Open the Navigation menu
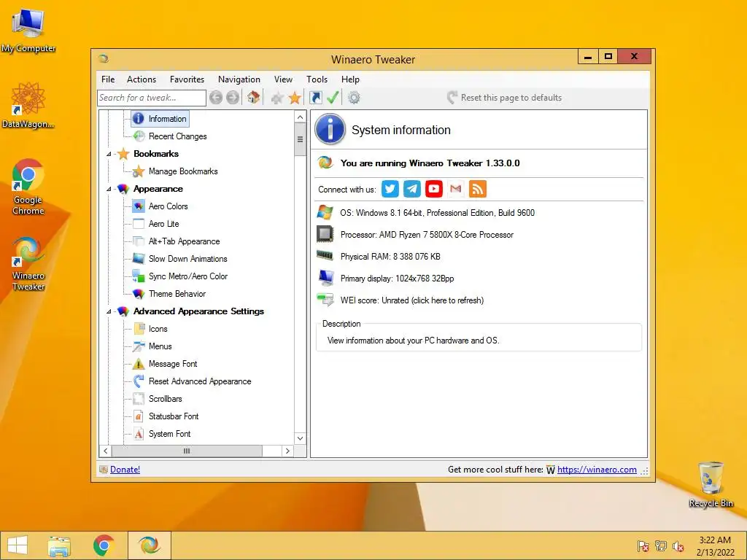 (x=239, y=79)
